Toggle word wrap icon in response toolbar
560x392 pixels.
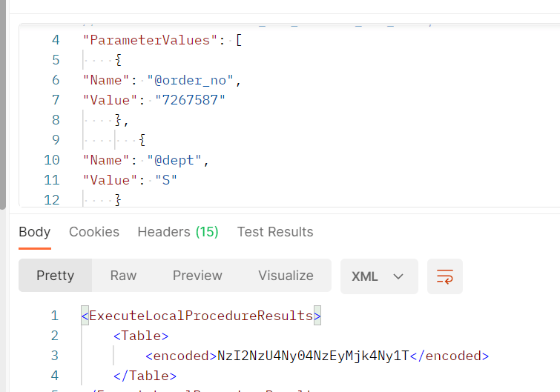click(444, 276)
